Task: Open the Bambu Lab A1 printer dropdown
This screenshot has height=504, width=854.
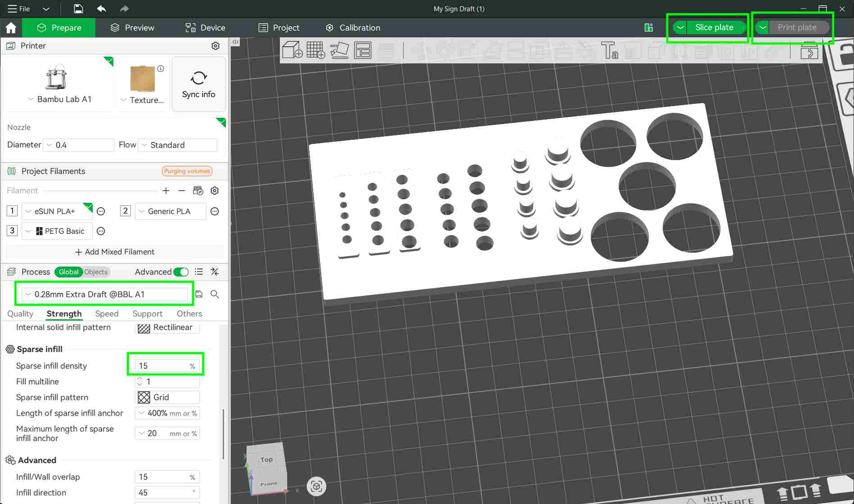Action: point(59,99)
